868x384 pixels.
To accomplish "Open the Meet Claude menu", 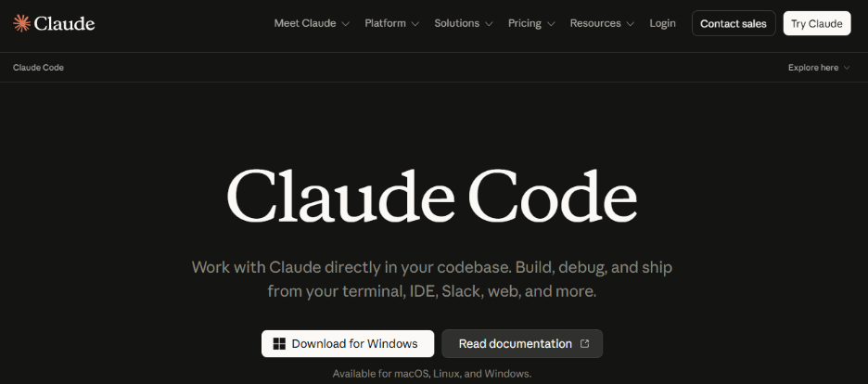I will click(x=312, y=23).
